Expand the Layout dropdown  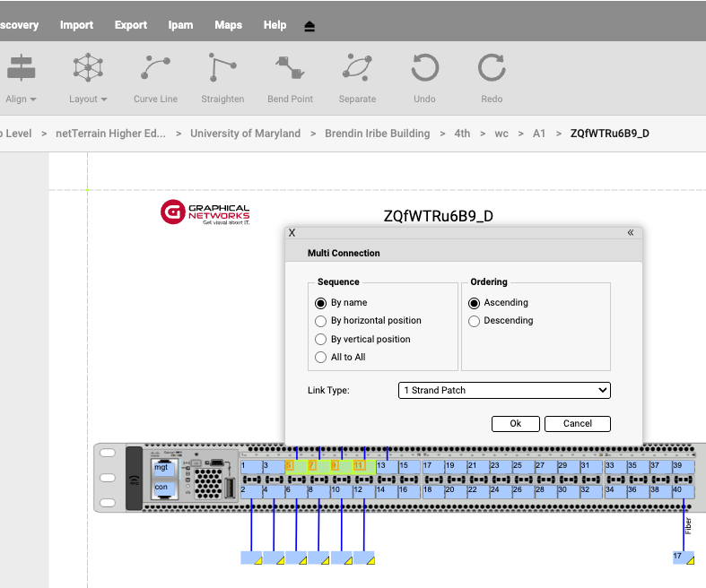point(88,99)
